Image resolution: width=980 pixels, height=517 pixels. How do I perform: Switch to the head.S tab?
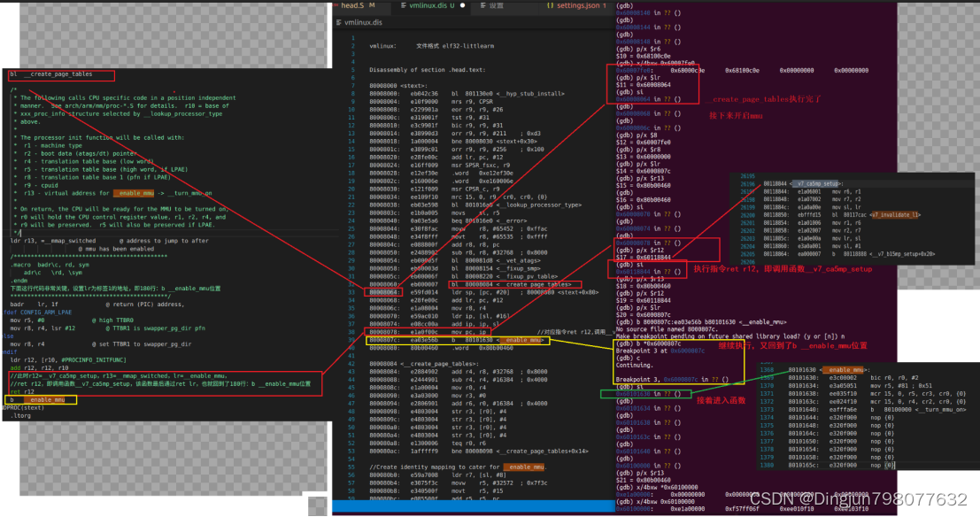click(x=352, y=5)
